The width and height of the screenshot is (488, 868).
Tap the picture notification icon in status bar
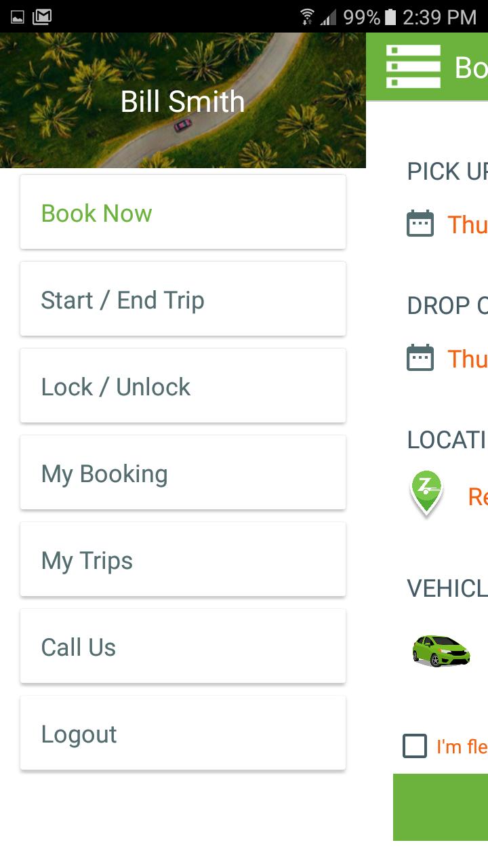[18, 16]
